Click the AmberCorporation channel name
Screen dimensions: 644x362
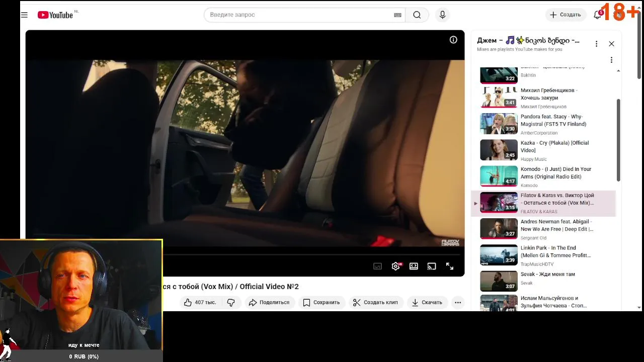pos(539,133)
